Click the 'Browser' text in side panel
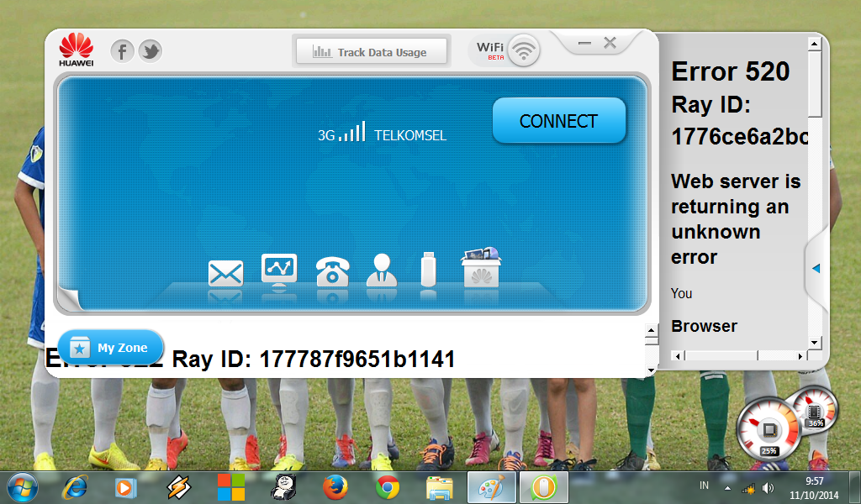The image size is (861, 504). [704, 326]
